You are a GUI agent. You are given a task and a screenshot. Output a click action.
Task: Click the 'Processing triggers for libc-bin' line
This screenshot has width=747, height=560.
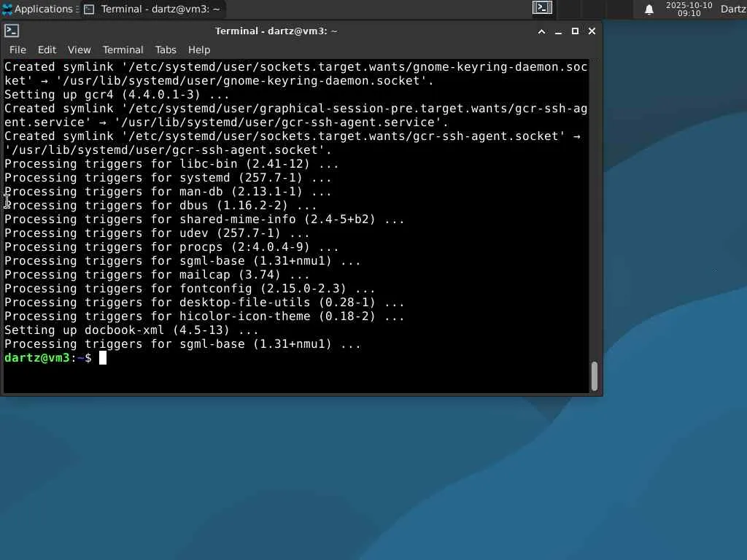171,164
